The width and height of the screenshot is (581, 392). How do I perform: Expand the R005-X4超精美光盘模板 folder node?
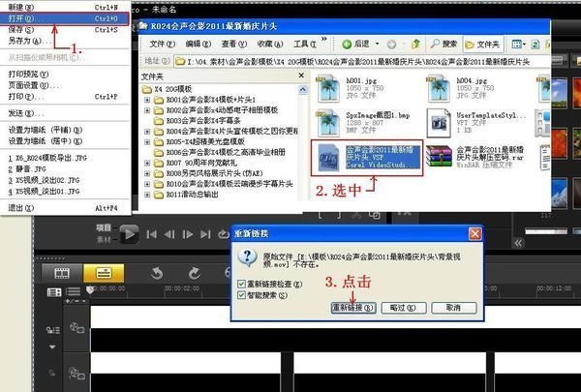(147, 142)
